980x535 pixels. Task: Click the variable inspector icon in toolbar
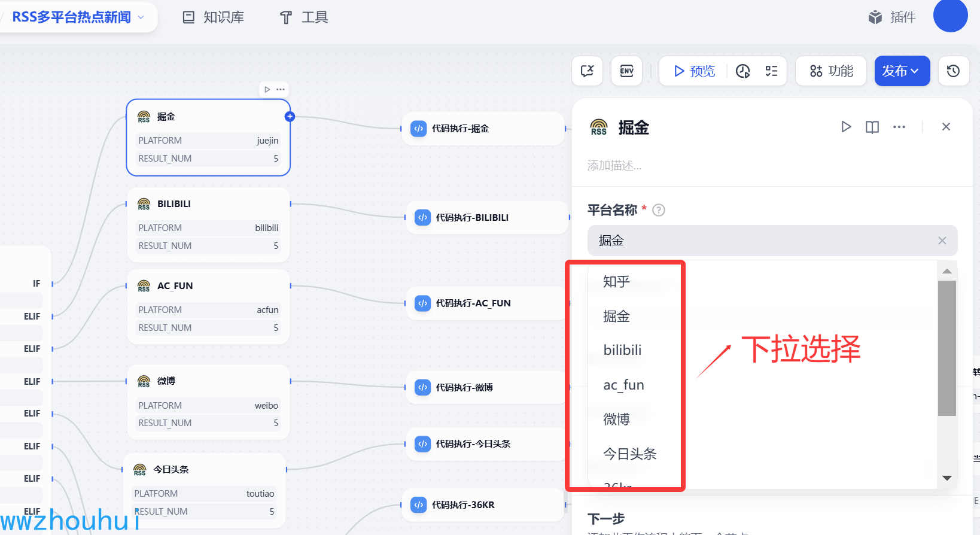[588, 71]
